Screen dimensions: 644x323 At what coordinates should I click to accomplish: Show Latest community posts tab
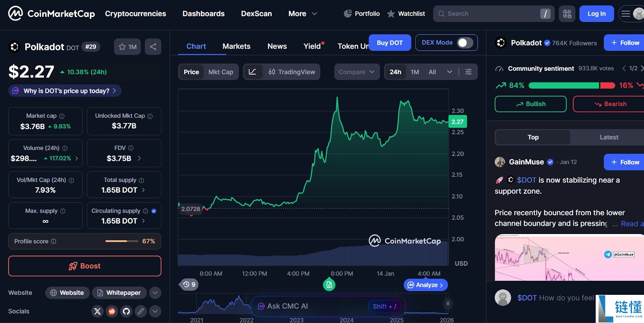[609, 137]
